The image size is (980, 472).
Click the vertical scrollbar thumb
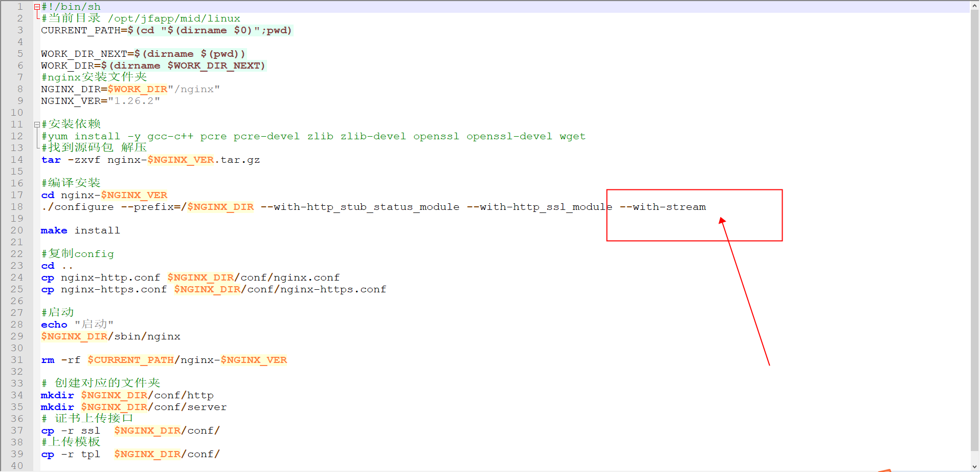(975, 230)
